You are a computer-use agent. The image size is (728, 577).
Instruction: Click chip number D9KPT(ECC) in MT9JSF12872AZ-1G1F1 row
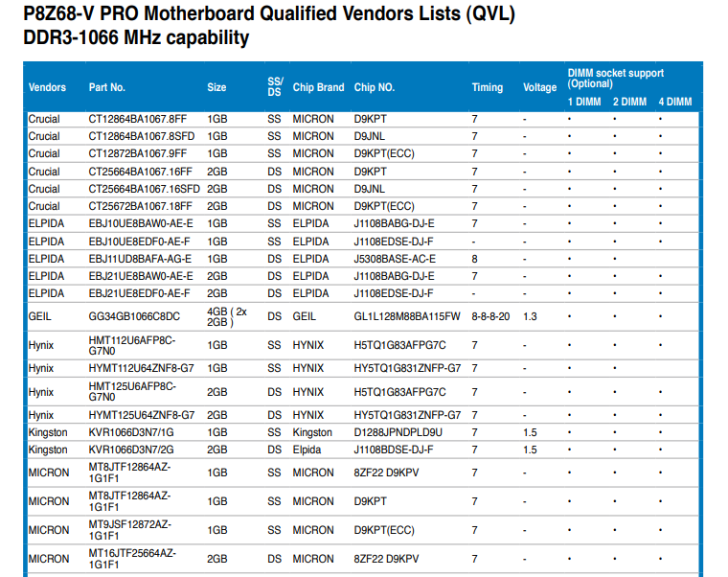pos(384,530)
